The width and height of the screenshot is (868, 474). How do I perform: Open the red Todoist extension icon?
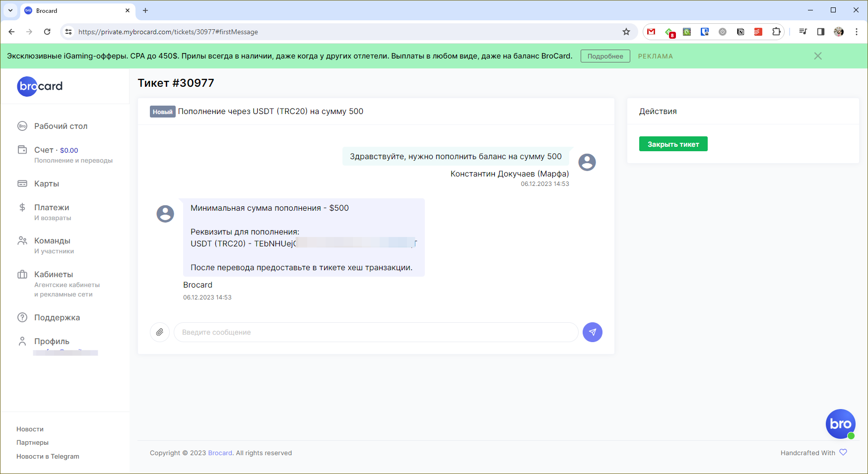[x=758, y=32]
